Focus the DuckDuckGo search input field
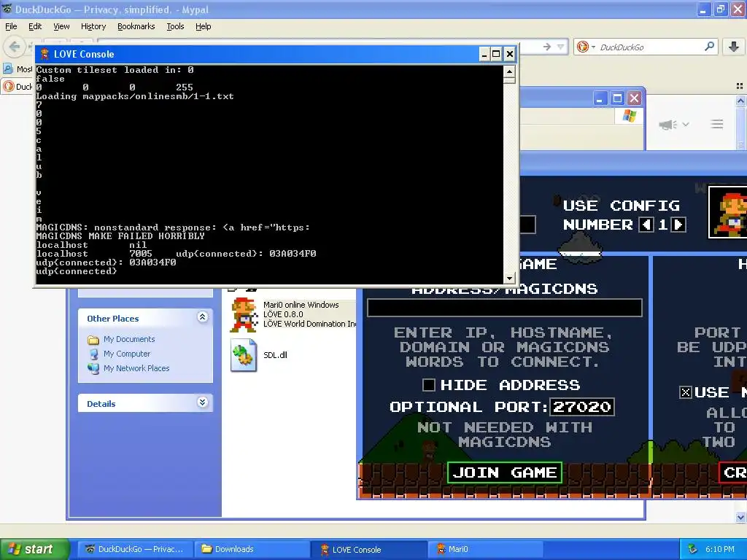This screenshot has width=747, height=560. pos(650,47)
